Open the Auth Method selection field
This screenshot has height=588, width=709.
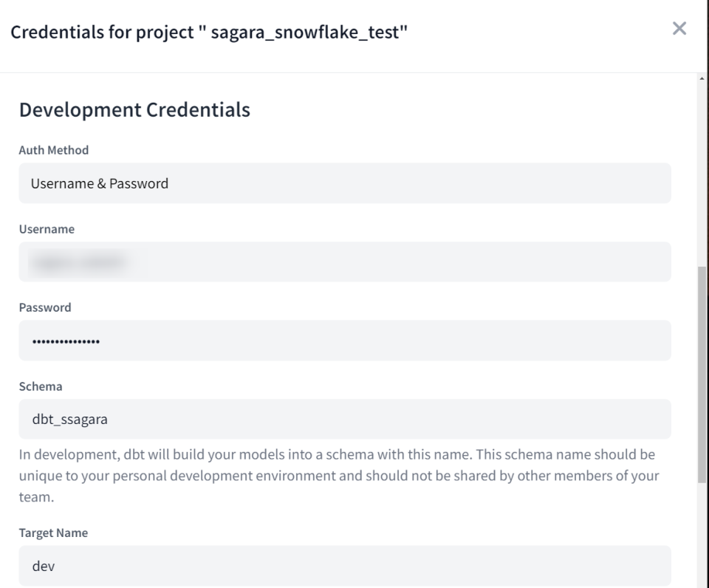344,183
